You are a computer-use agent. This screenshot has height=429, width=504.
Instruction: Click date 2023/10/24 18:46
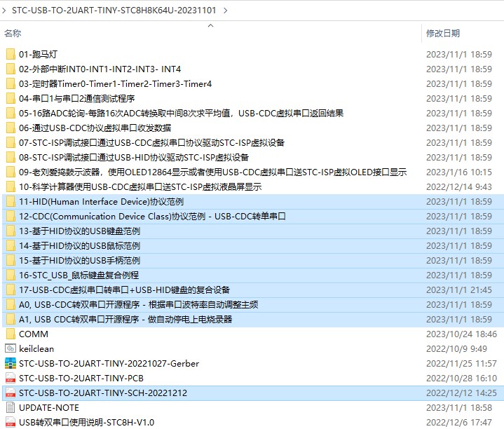(x=461, y=334)
